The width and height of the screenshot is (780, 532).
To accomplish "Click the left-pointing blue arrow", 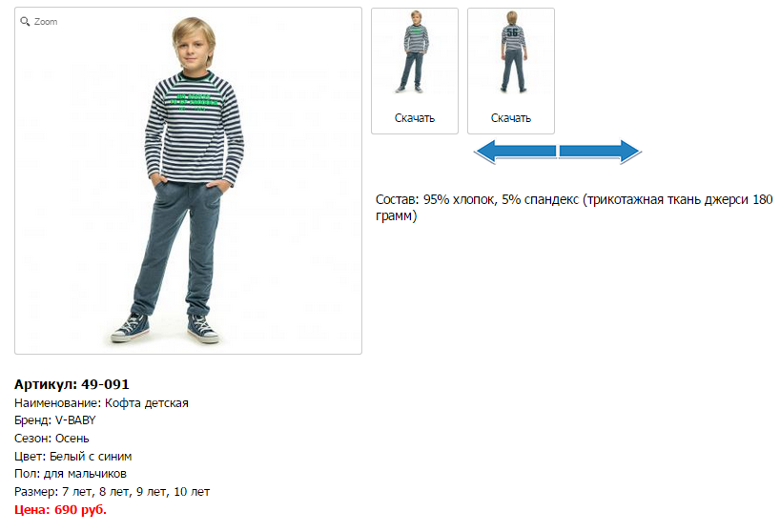I will point(515,152).
